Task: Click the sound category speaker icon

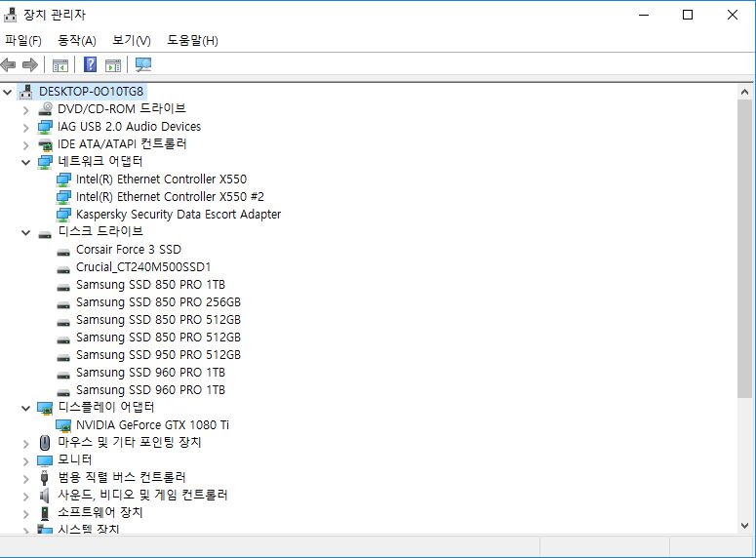Action: [44, 496]
